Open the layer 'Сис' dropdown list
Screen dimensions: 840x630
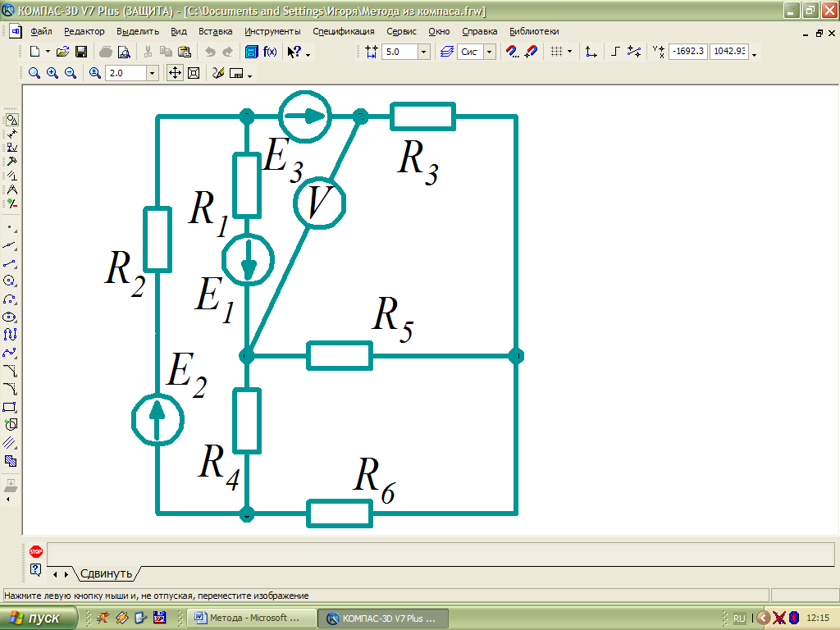[x=490, y=52]
